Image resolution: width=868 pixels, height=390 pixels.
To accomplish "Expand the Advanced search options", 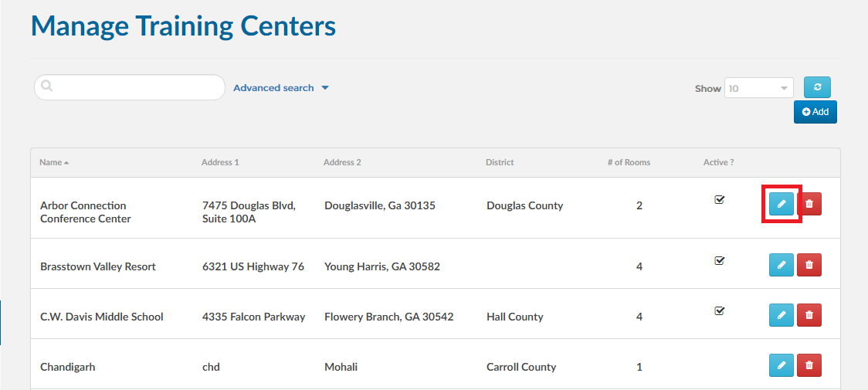I will 280,88.
